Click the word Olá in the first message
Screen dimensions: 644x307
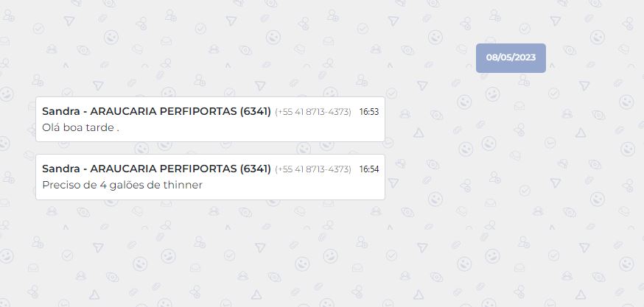pos(52,127)
